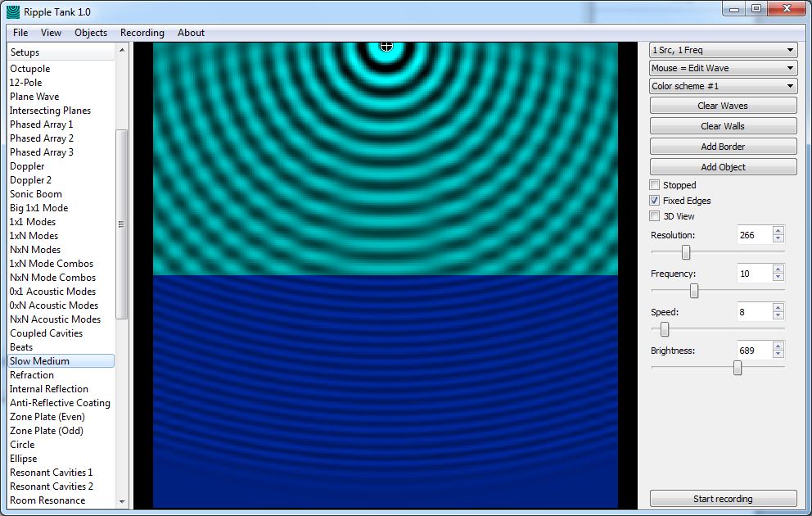Open the 'Color scheme #1' dropdown
Viewport: 812px width, 516px height.
click(x=723, y=86)
